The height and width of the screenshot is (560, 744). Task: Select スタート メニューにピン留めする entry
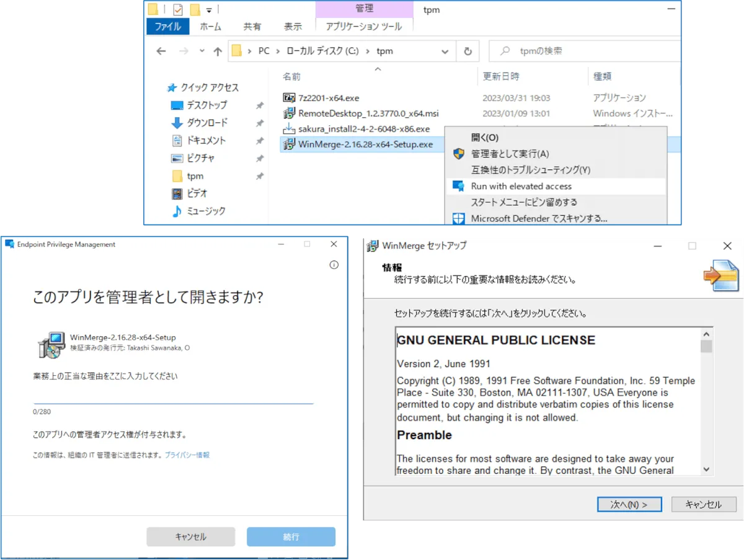pos(557,202)
